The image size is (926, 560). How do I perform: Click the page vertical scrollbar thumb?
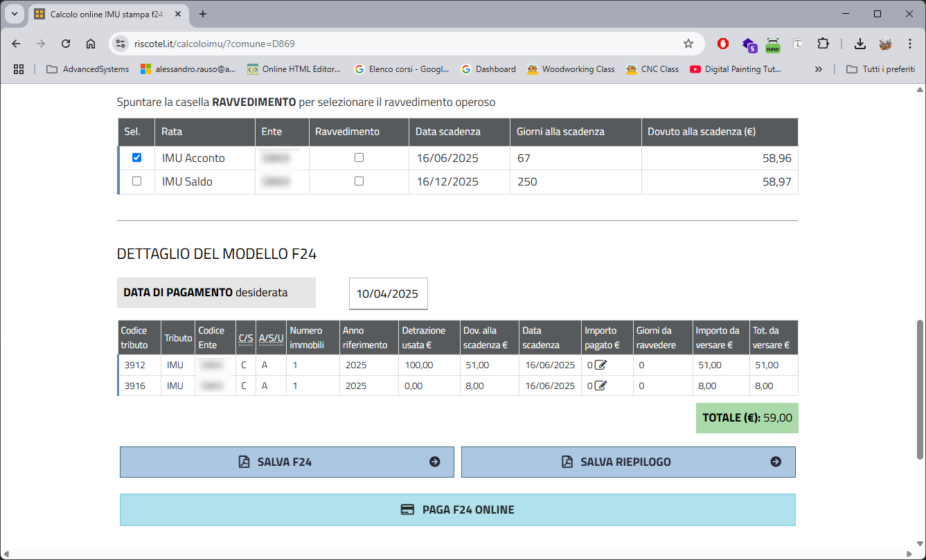tap(920, 389)
